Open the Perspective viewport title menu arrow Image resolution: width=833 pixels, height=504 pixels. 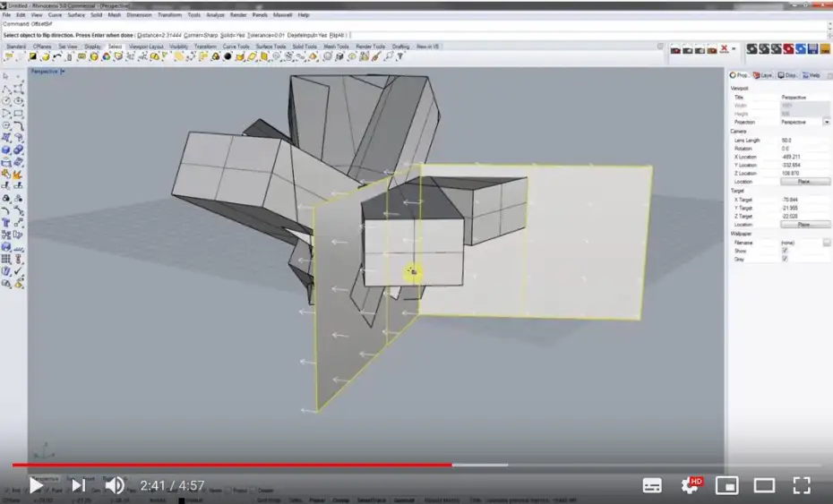tap(63, 71)
